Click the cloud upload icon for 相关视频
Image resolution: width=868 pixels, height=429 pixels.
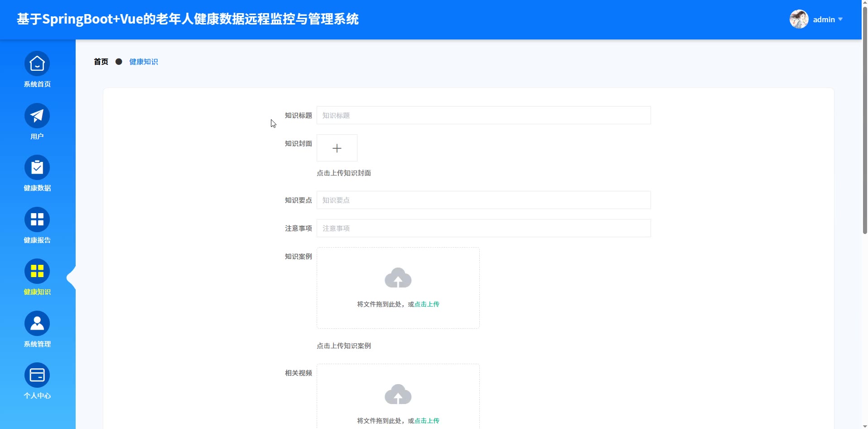[x=398, y=394]
